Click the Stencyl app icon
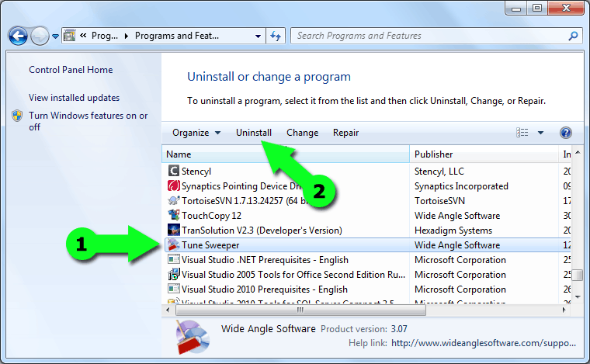590x364 pixels. (x=173, y=171)
